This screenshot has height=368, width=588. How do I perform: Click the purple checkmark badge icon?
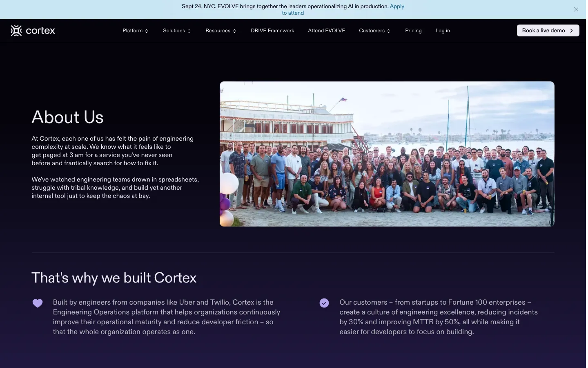click(x=324, y=303)
